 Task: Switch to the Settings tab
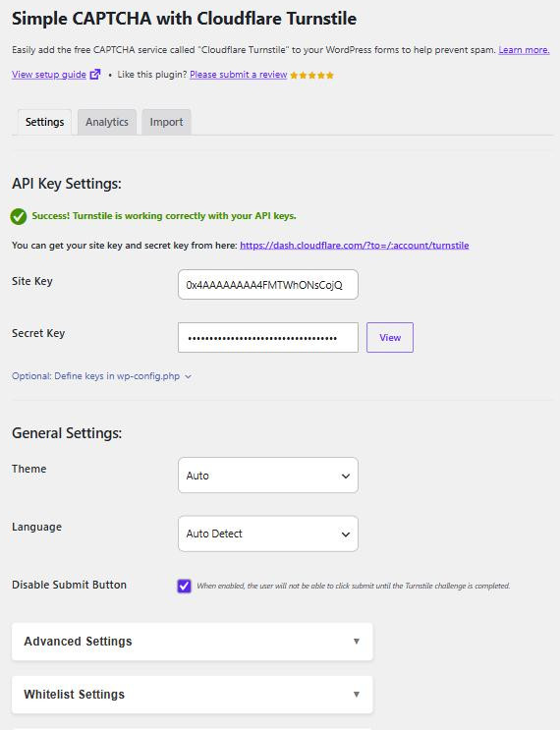click(44, 122)
